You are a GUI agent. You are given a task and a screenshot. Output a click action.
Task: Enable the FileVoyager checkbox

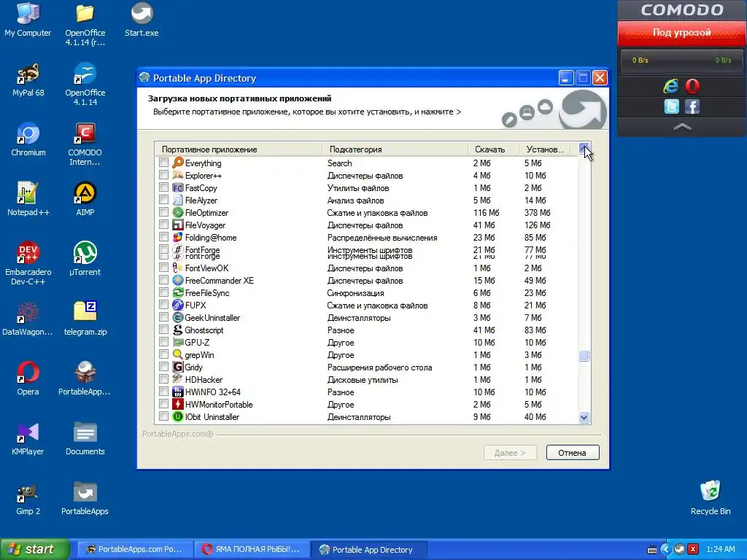point(163,225)
